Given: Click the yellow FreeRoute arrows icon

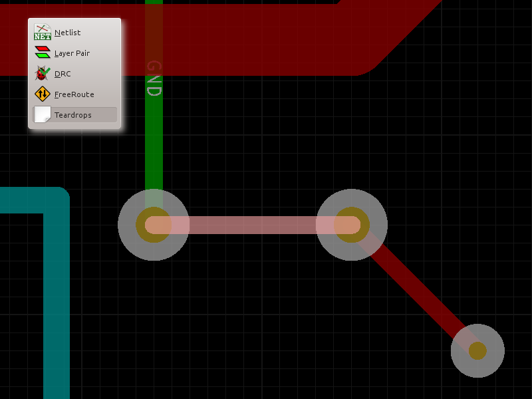Looking at the screenshot, I should (43, 94).
